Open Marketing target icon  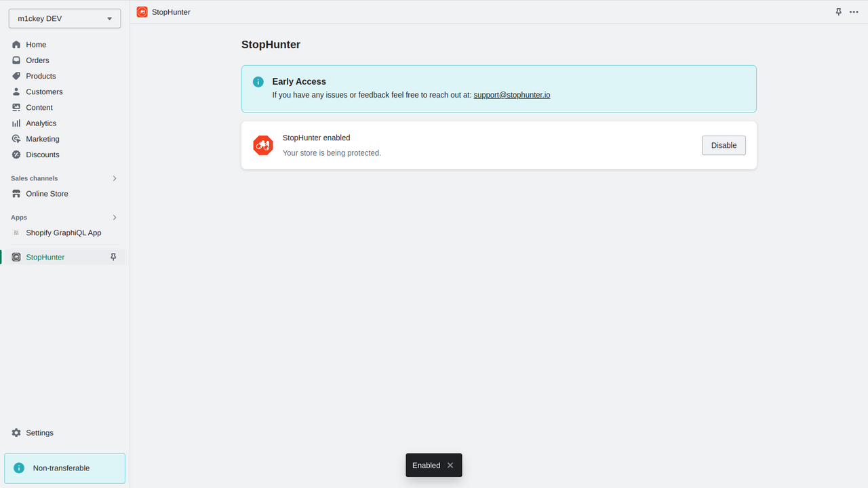click(x=16, y=139)
